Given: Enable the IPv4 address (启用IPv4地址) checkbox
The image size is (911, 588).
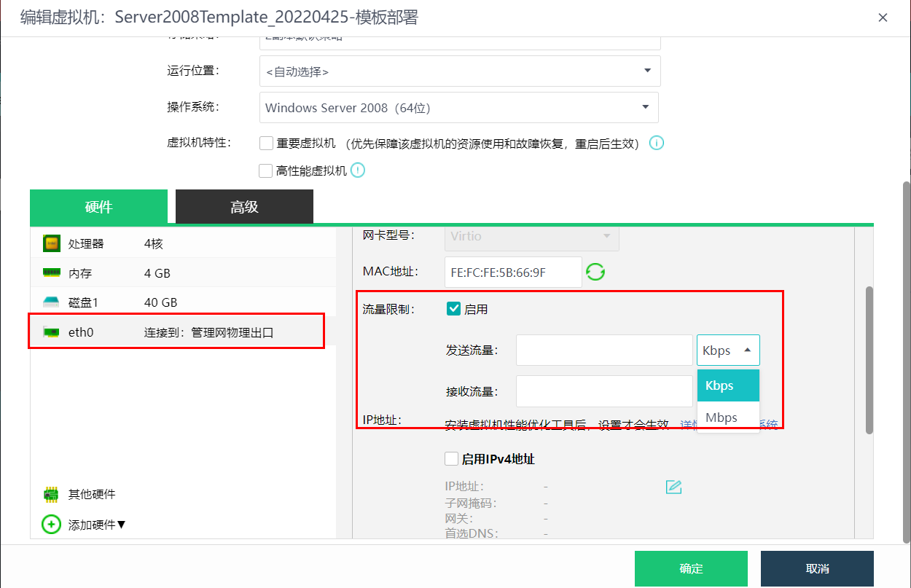Looking at the screenshot, I should (x=451, y=459).
